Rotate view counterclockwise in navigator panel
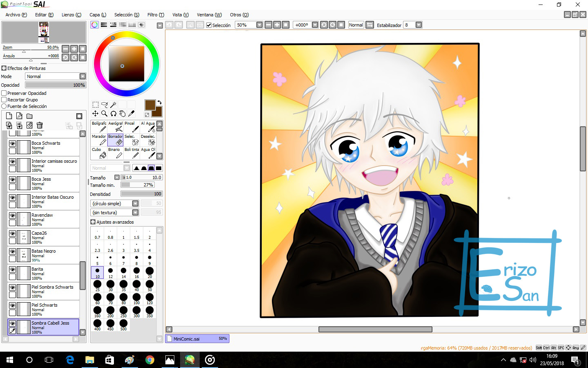Viewport: 588px width, 368px height. point(65,57)
